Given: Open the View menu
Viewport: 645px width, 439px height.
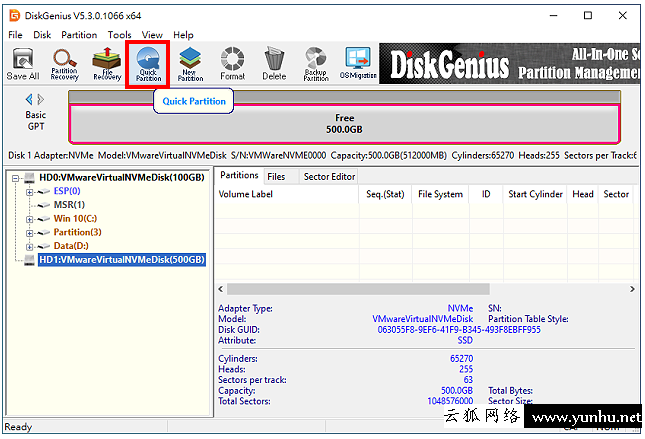Looking at the screenshot, I should click(152, 35).
